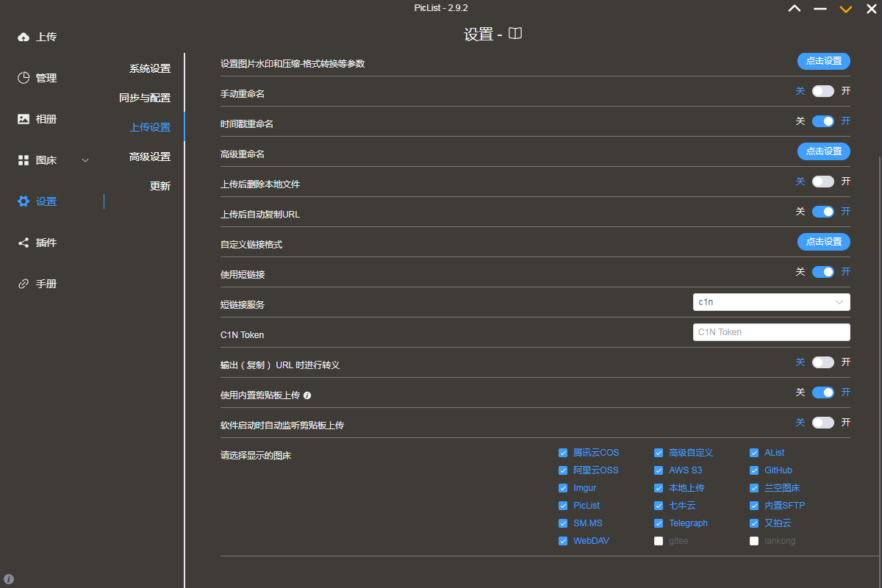Uncheck the SM.MS checkbox
The height and width of the screenshot is (588, 882).
pos(563,523)
